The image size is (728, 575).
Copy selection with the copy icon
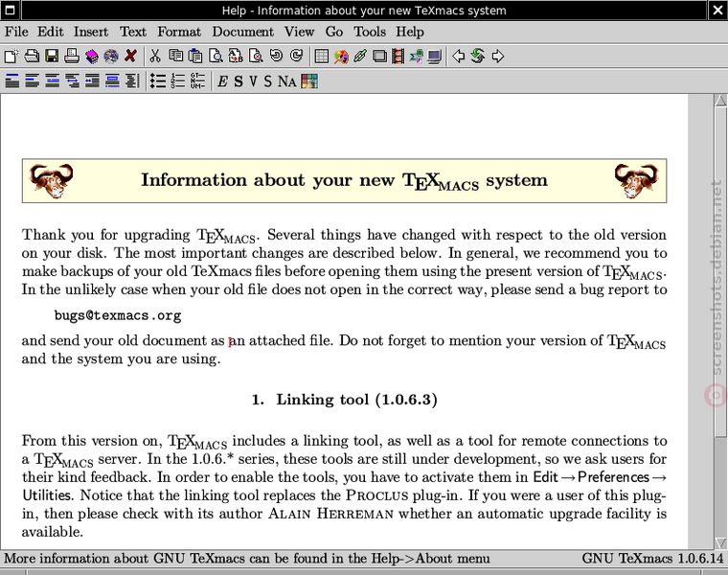point(175,57)
